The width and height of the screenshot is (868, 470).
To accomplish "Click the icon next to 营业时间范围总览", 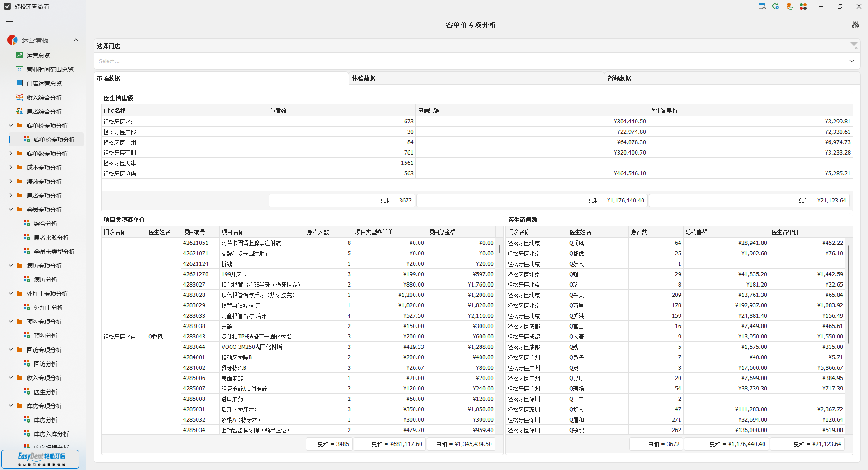I will tap(19, 69).
